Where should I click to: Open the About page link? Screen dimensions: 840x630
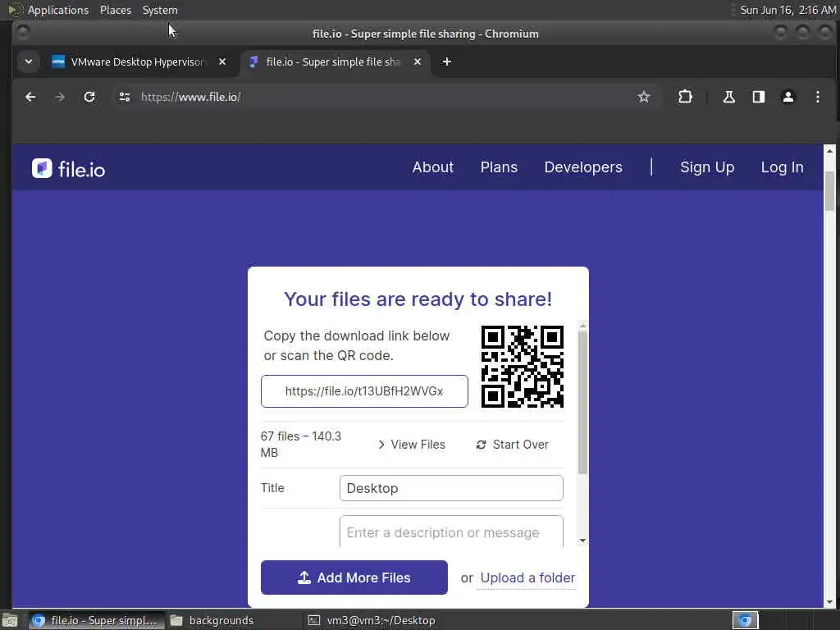(433, 167)
